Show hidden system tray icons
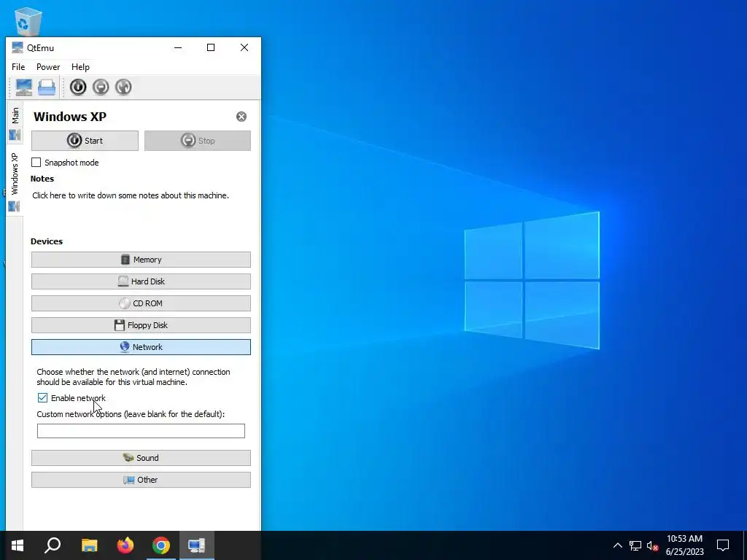This screenshot has width=747, height=560. tap(617, 545)
